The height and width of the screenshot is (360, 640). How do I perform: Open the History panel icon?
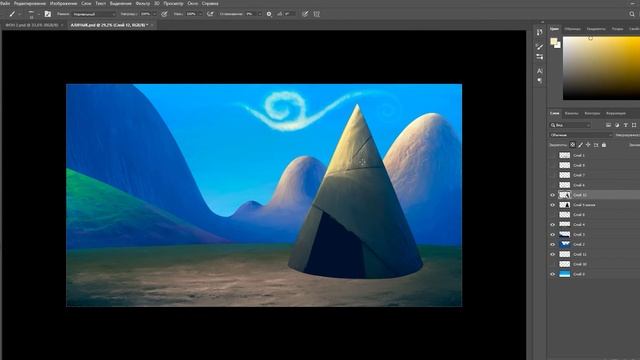click(540, 32)
